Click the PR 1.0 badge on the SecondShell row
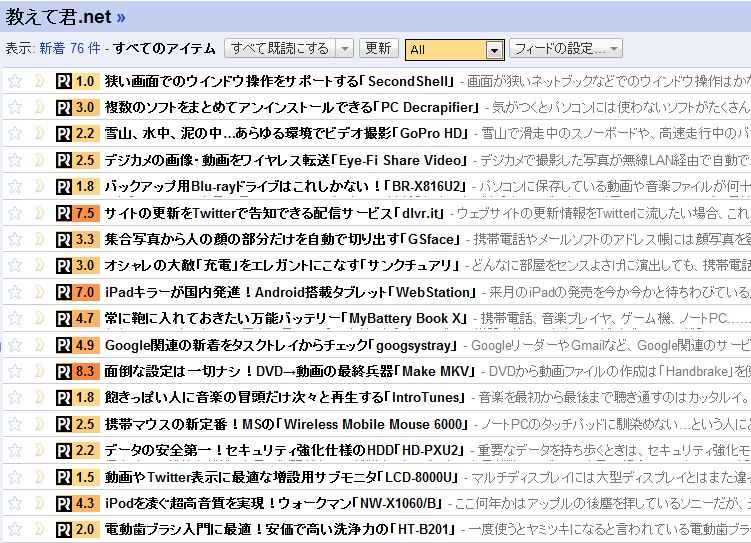This screenshot has width=751, height=543. tap(78, 81)
